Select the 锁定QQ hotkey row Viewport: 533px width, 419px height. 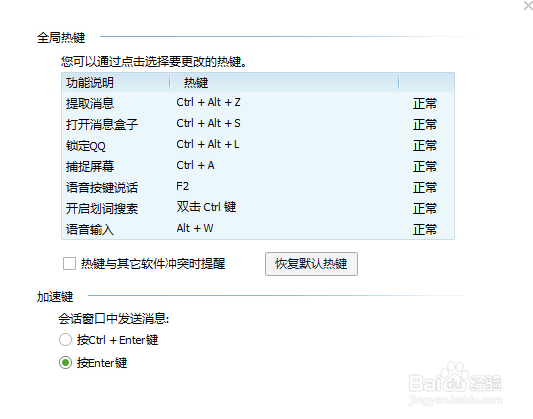(258, 145)
